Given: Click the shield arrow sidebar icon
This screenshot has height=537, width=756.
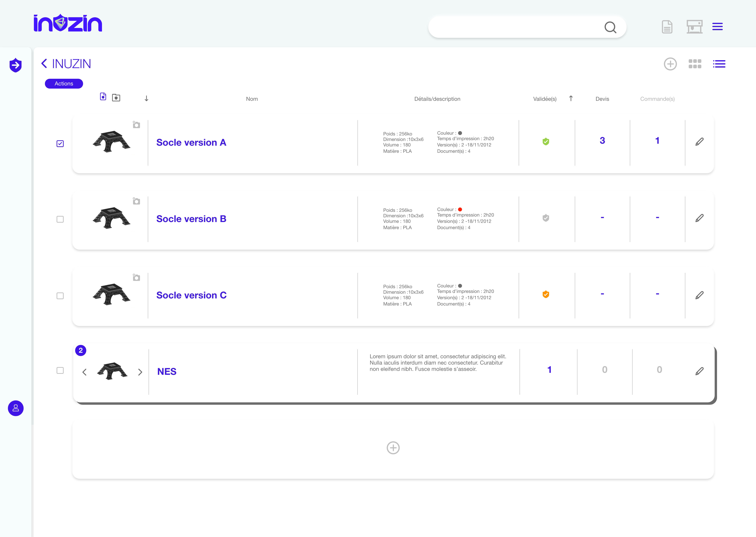Looking at the screenshot, I should [16, 65].
